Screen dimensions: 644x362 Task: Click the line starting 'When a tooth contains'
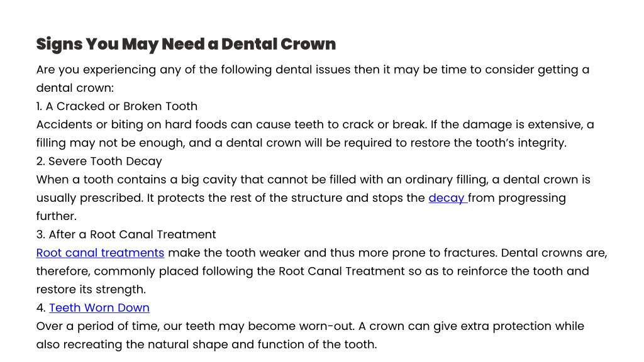pos(313,180)
